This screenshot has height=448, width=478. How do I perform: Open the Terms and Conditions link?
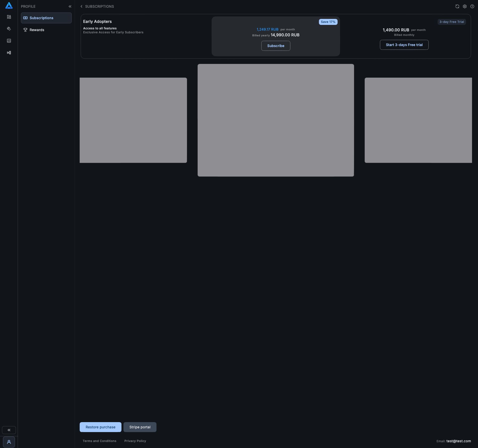tap(99, 441)
